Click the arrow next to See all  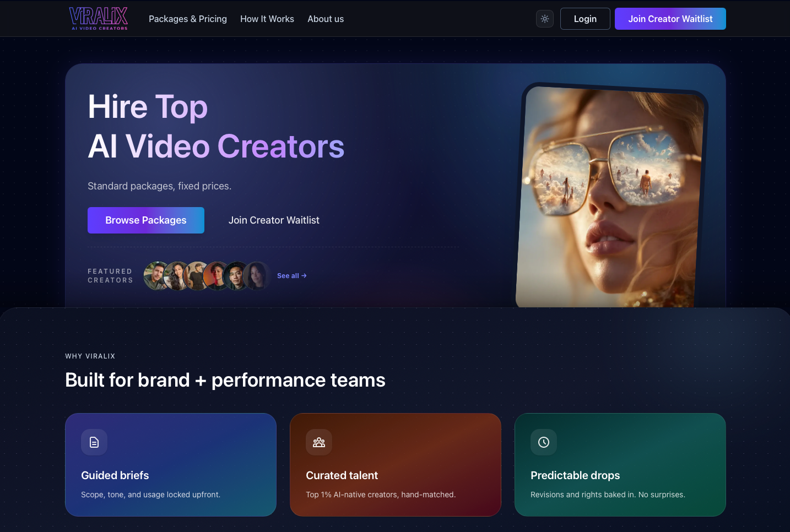click(305, 275)
